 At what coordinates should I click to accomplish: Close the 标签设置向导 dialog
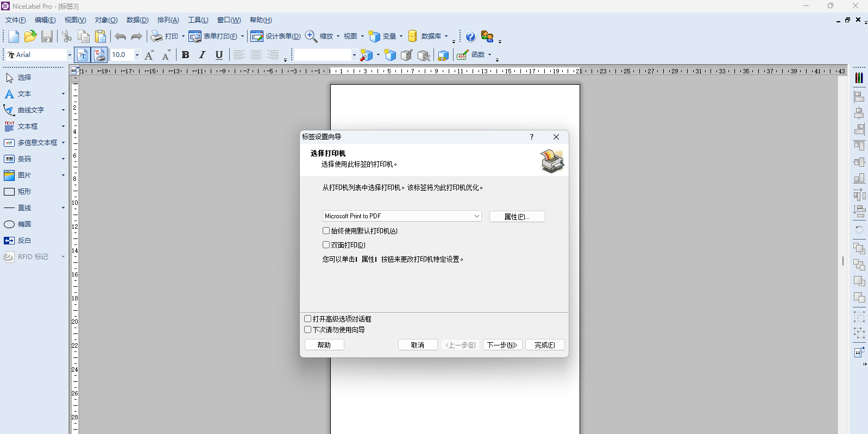click(556, 137)
